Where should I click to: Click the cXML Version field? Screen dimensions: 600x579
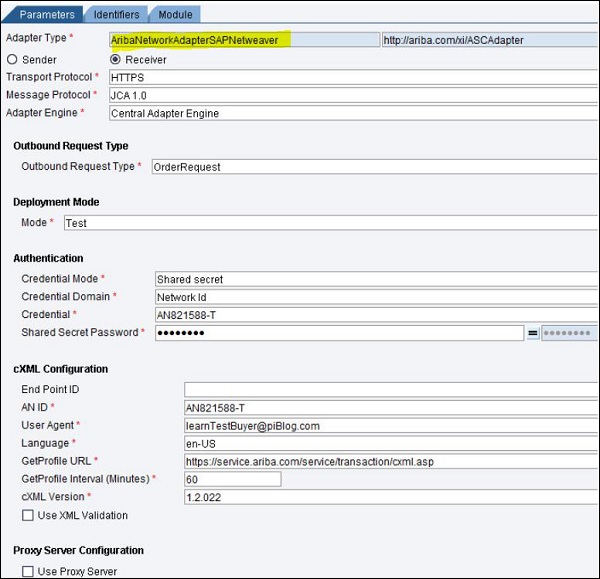(390, 497)
